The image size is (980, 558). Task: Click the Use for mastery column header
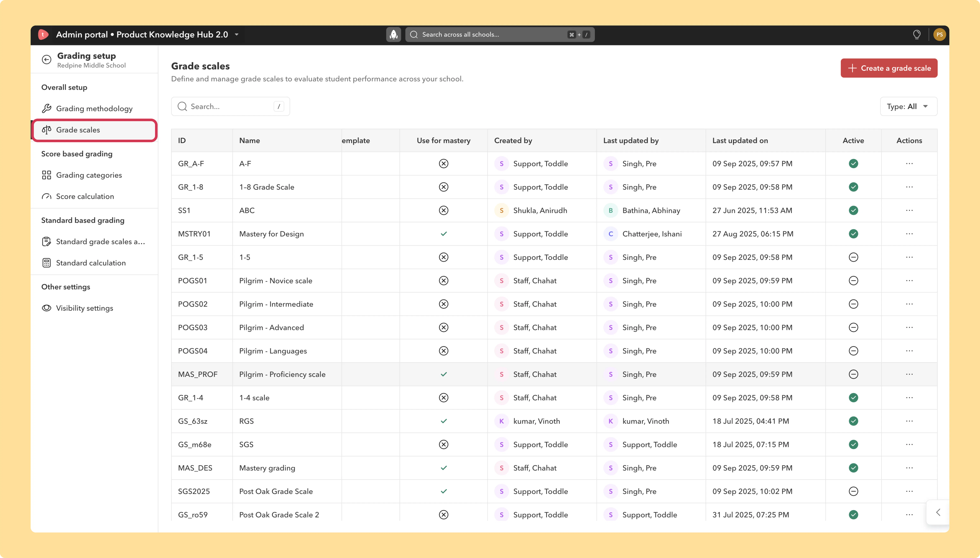click(444, 141)
